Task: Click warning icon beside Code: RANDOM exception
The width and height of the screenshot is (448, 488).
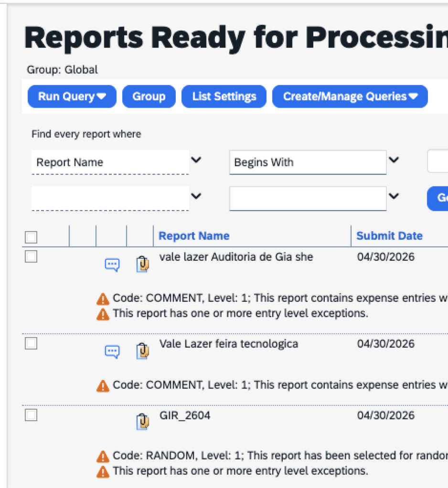Action: (103, 457)
